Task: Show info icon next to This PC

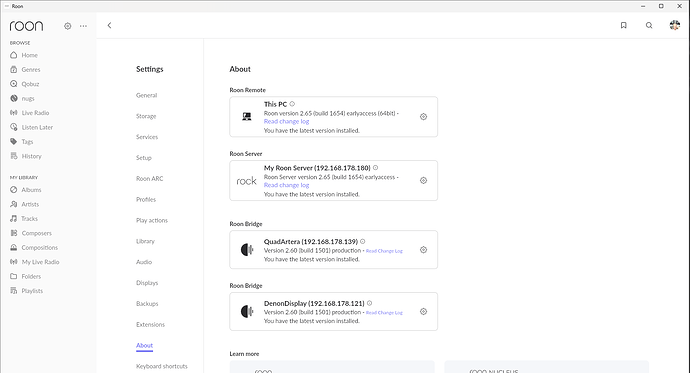Action: pyautogui.click(x=292, y=104)
